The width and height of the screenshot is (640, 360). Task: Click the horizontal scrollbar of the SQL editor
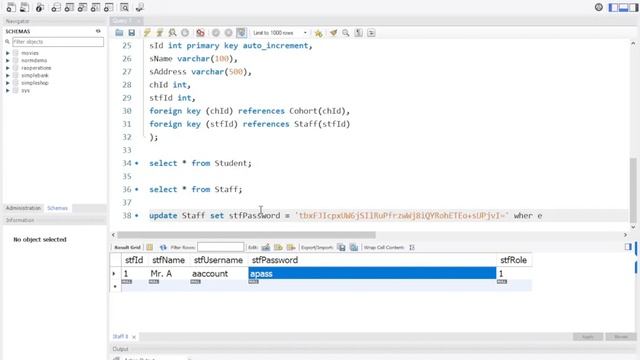pos(247,235)
